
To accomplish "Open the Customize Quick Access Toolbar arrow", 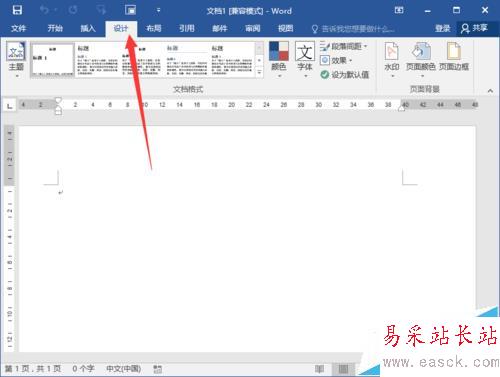I will [158, 10].
